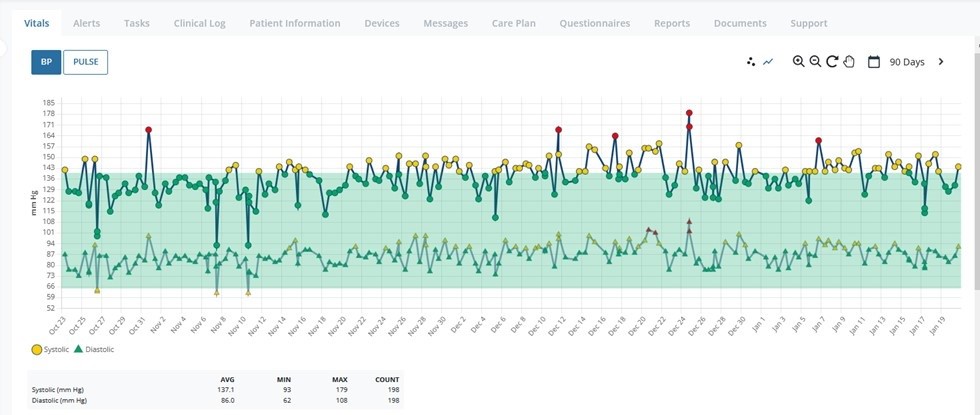View the Care Plan tab

point(514,23)
